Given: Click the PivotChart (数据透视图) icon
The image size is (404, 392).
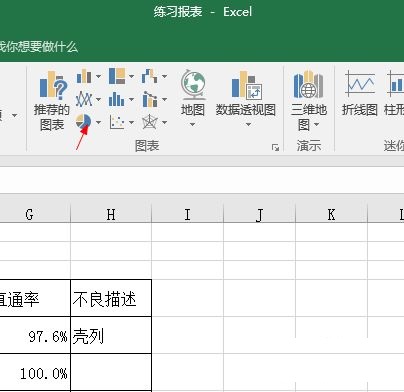Looking at the screenshot, I should tap(246, 85).
